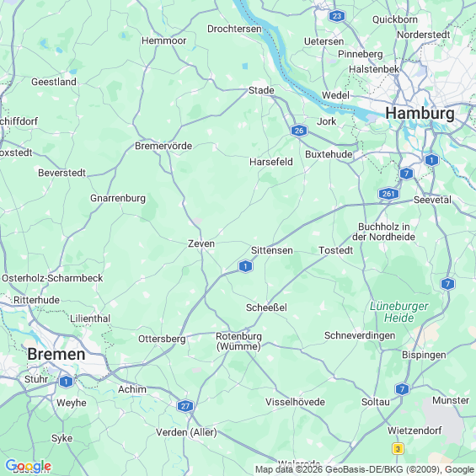
Task: Click the Zeven town label
Action: point(201,243)
